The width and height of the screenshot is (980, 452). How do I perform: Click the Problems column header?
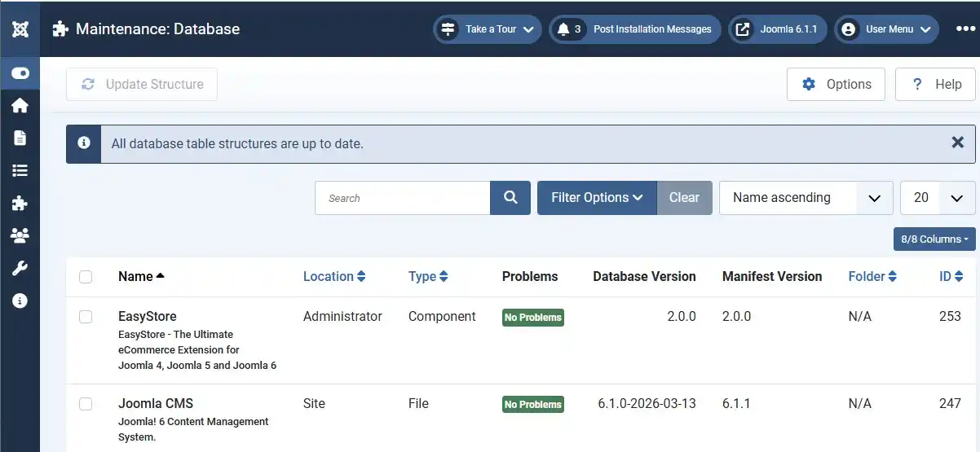(530, 276)
